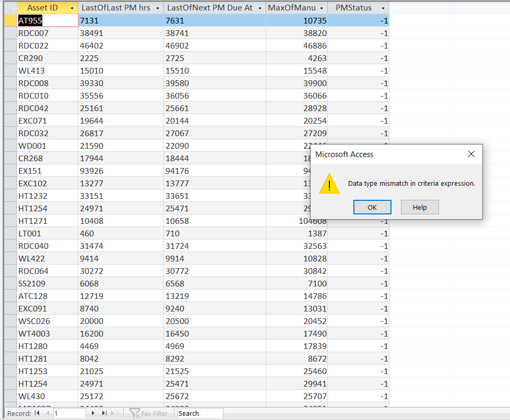Click the warning icon in the dialog

point(329,184)
